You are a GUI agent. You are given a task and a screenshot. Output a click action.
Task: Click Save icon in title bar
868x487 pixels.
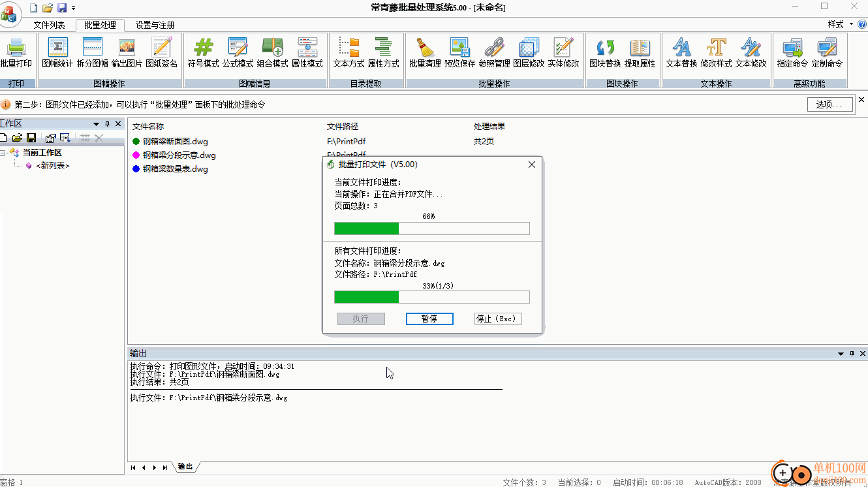click(x=62, y=8)
